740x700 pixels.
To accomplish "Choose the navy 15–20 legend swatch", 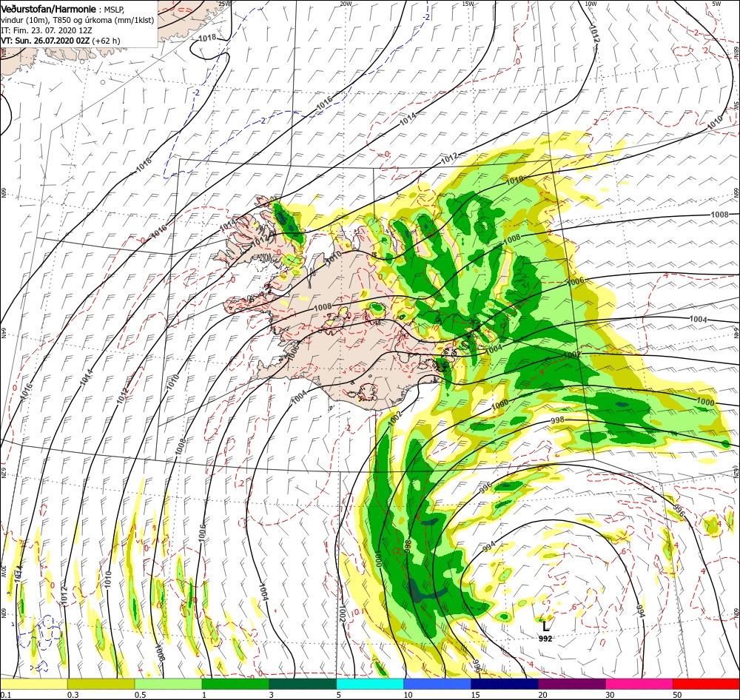I will [x=505, y=684].
